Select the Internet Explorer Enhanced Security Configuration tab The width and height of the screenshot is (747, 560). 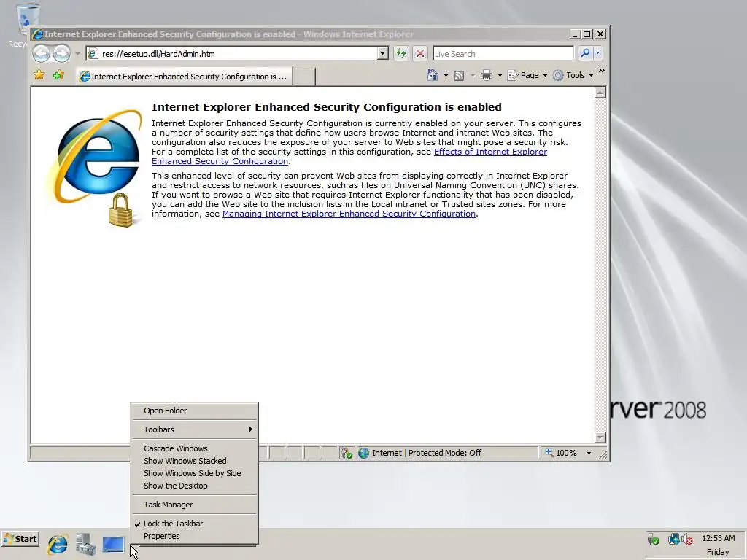(184, 76)
